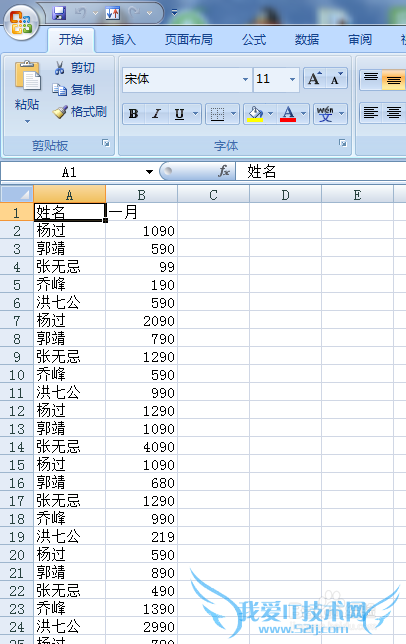The width and height of the screenshot is (406, 644).
Task: Paste clipboard contents with 粘贴 icon
Action: point(27,76)
